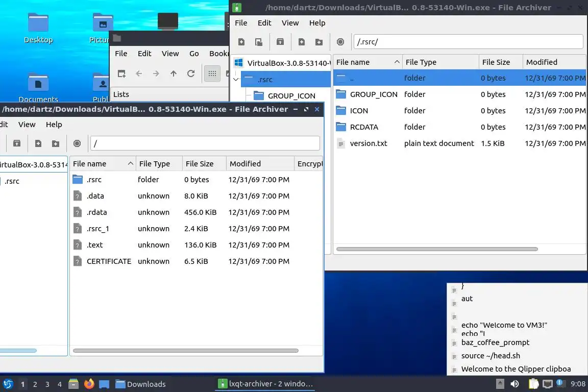Click the / path field in front archiver
This screenshot has width=588, height=392.
tap(205, 143)
